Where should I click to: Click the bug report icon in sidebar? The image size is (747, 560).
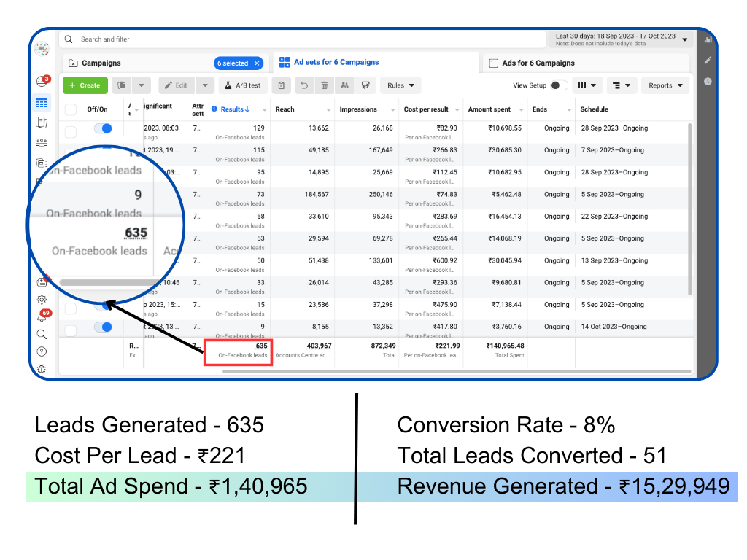(x=42, y=368)
